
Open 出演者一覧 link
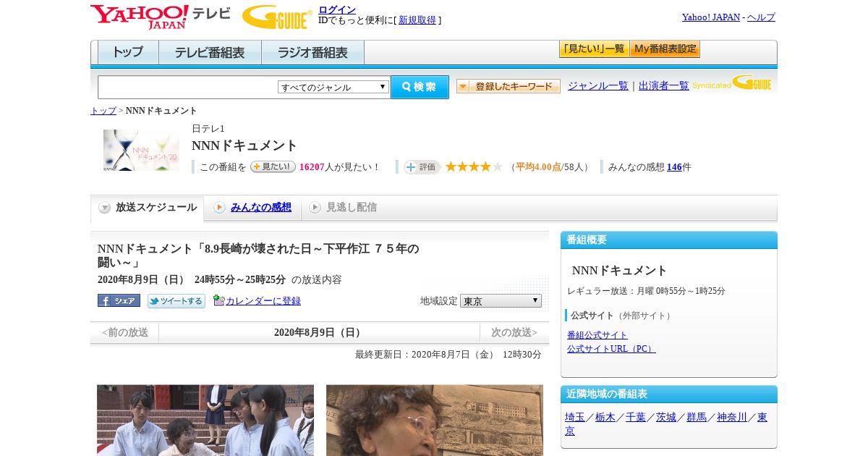click(663, 85)
